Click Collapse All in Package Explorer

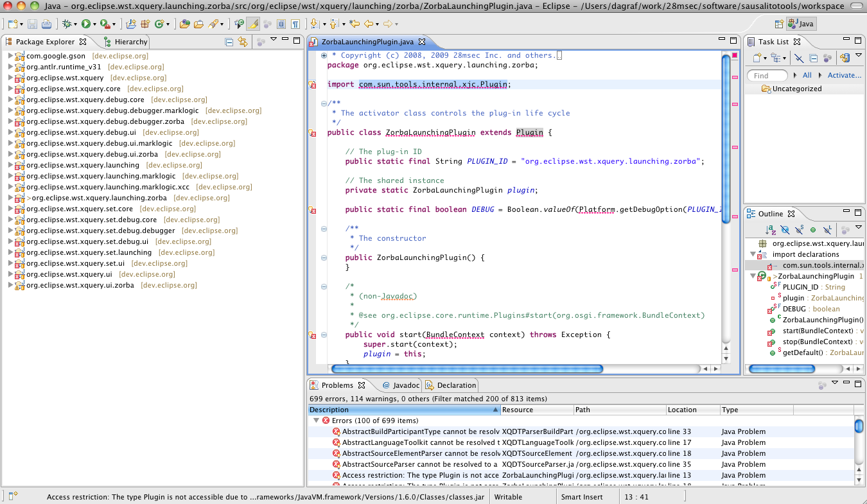coord(229,42)
